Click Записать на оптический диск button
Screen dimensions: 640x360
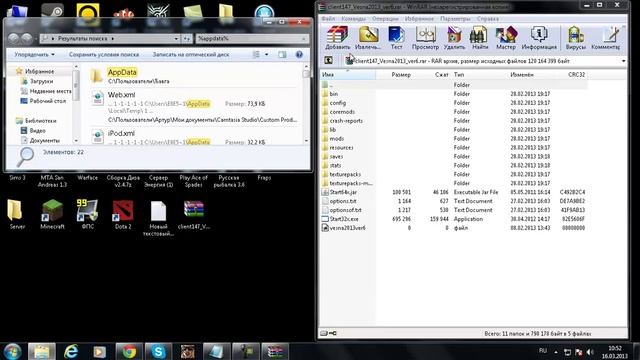191,54
